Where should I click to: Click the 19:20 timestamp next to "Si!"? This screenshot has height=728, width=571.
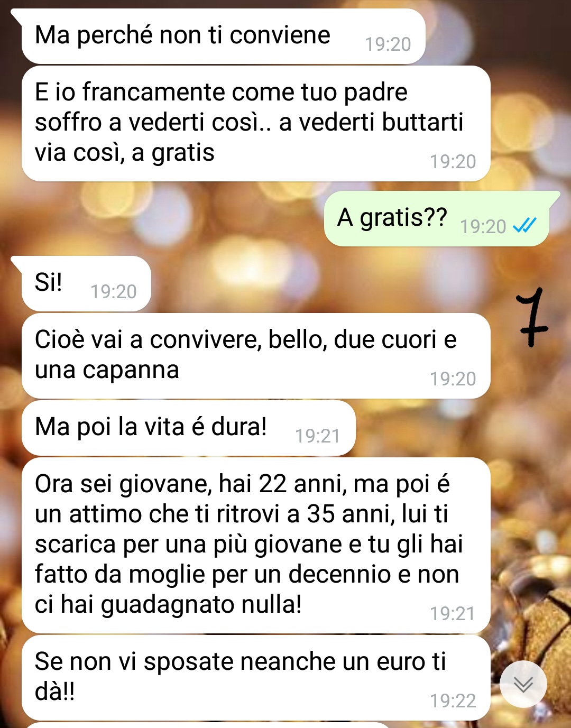pos(114,291)
